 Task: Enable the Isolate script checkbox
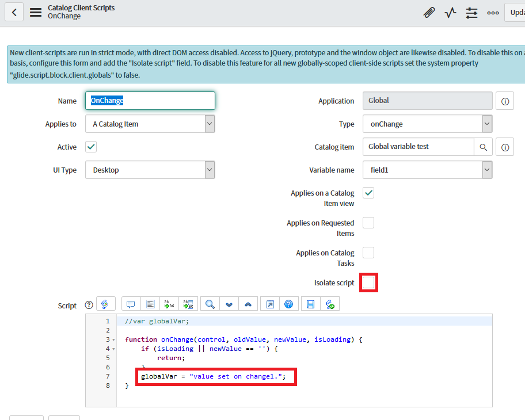pos(368,282)
